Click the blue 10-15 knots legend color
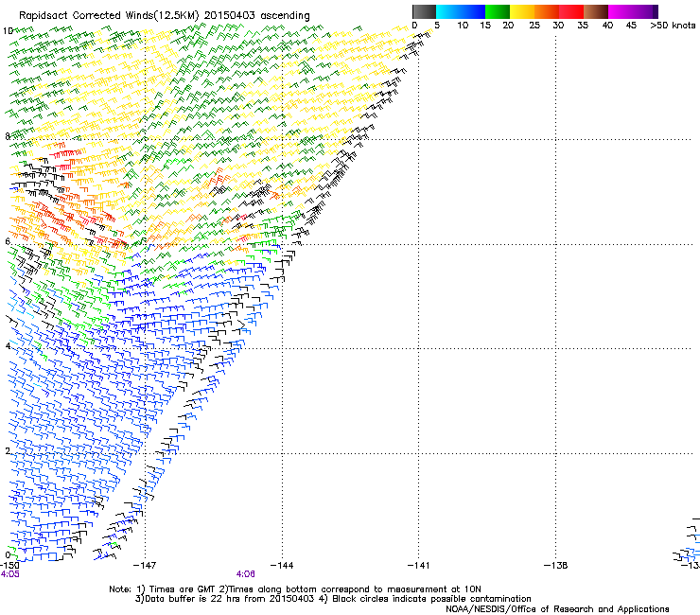Screen dimensions: 700x615 472,11
